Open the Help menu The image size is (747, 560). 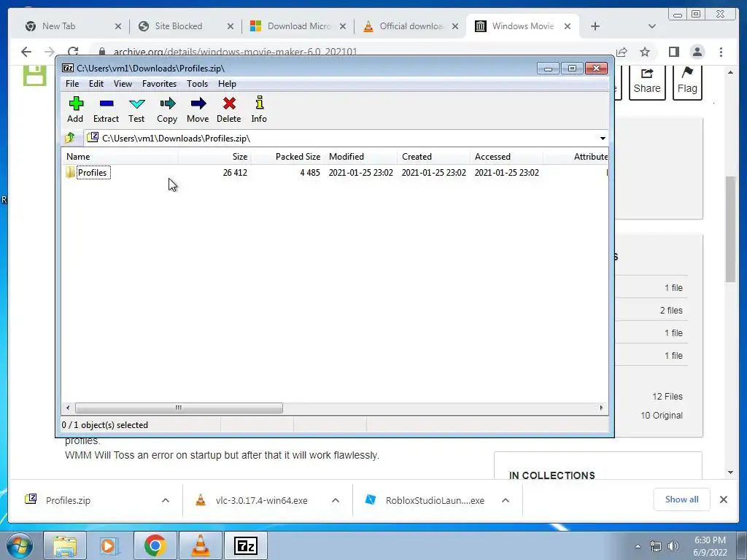tap(228, 84)
